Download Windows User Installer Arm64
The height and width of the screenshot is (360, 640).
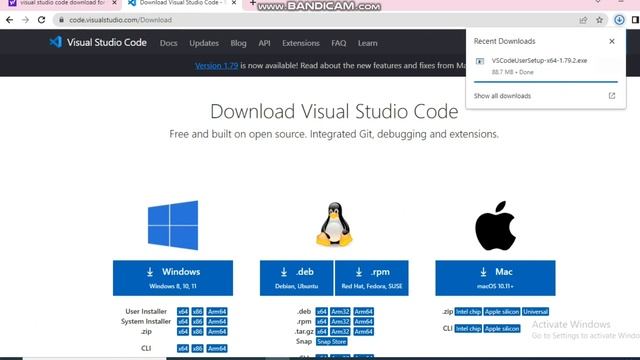[217, 311]
